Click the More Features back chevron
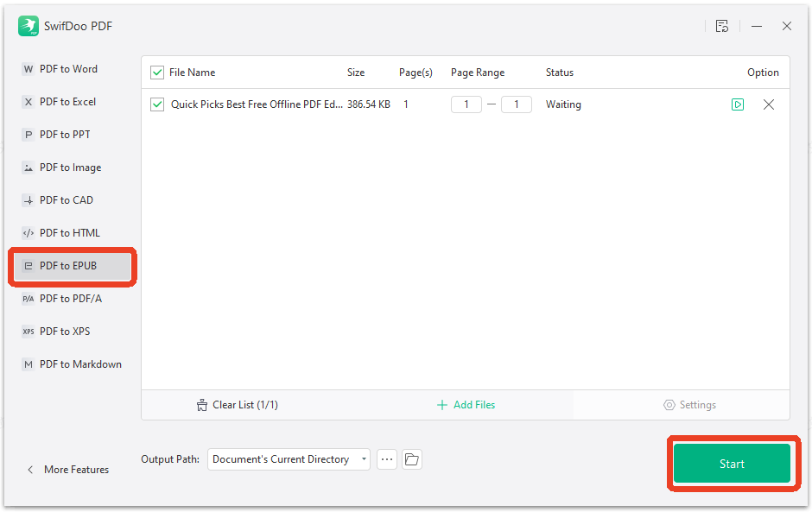Screen dimensions: 812x512 click(30, 470)
